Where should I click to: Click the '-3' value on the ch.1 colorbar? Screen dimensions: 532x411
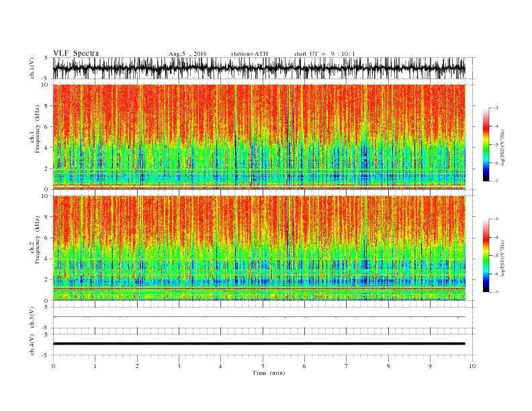coord(495,108)
